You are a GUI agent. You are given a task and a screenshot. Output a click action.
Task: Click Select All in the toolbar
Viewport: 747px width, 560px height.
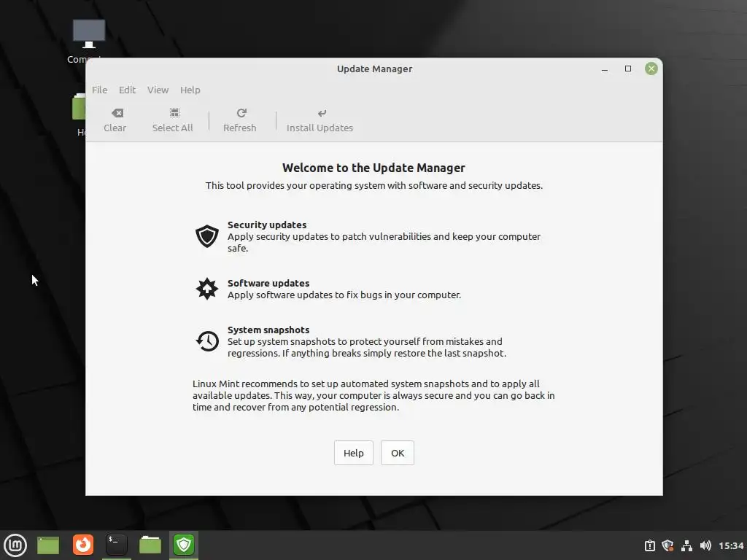point(172,120)
